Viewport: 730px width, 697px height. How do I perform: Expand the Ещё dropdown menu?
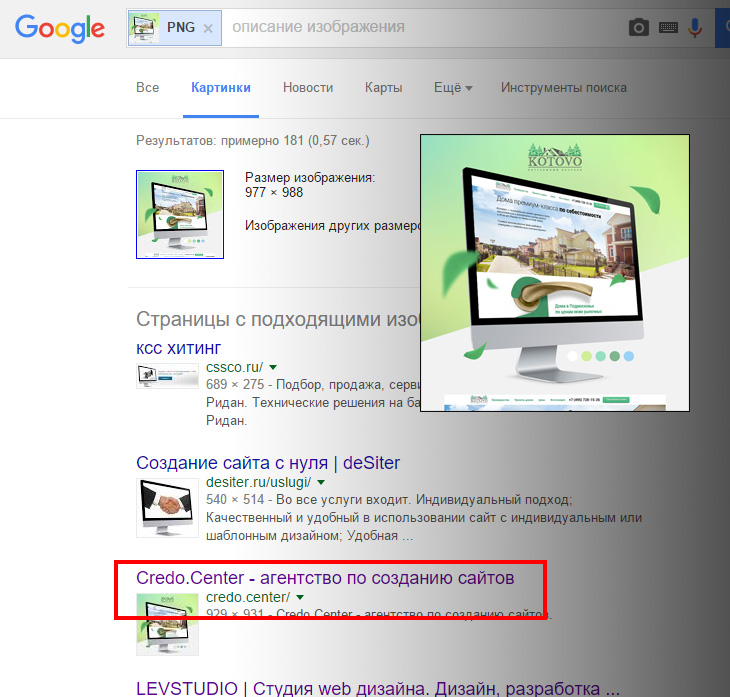pos(453,88)
